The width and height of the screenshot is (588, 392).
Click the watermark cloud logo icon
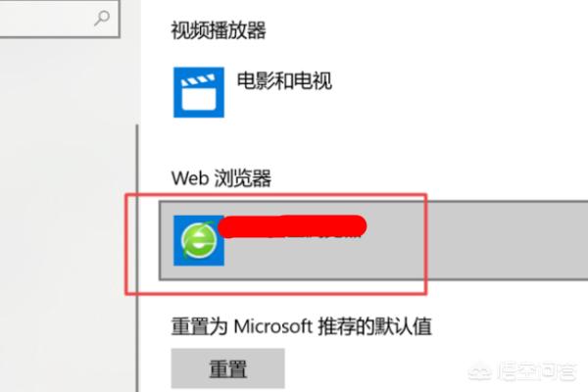pos(480,371)
